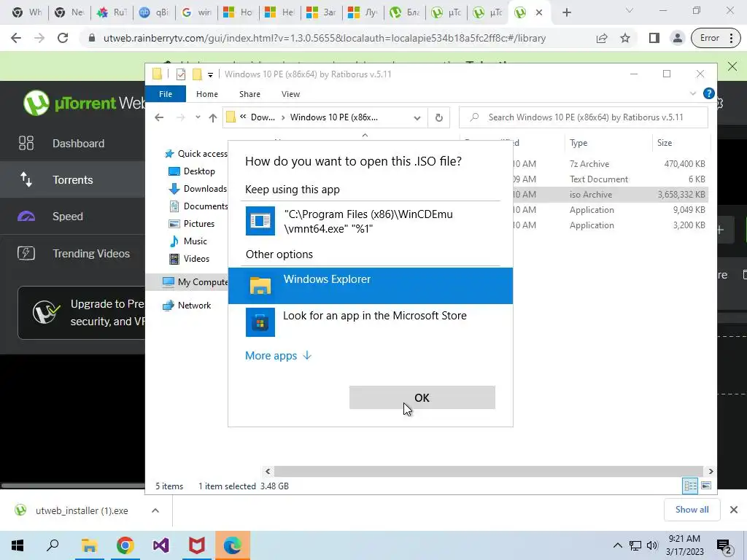
Task: Toggle the Chrome side panel
Action: (654, 38)
